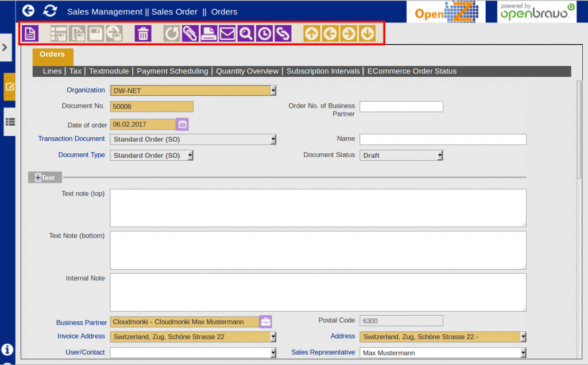Screen dimensions: 588x365
Task: Click the Text note (top) textarea
Action: tap(318, 208)
